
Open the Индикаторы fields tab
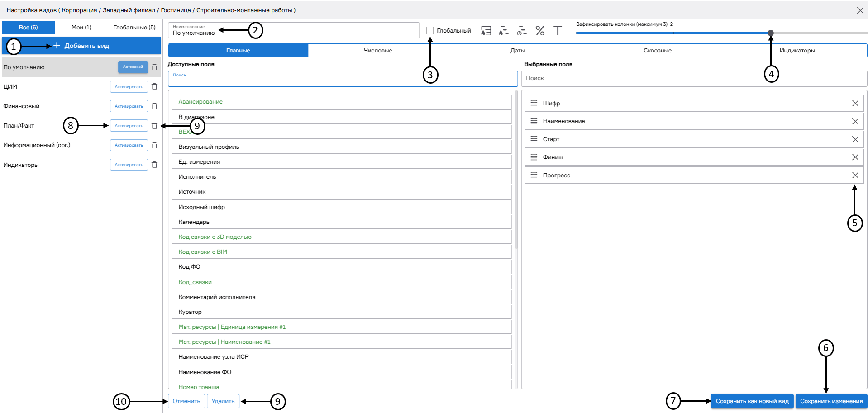click(797, 51)
